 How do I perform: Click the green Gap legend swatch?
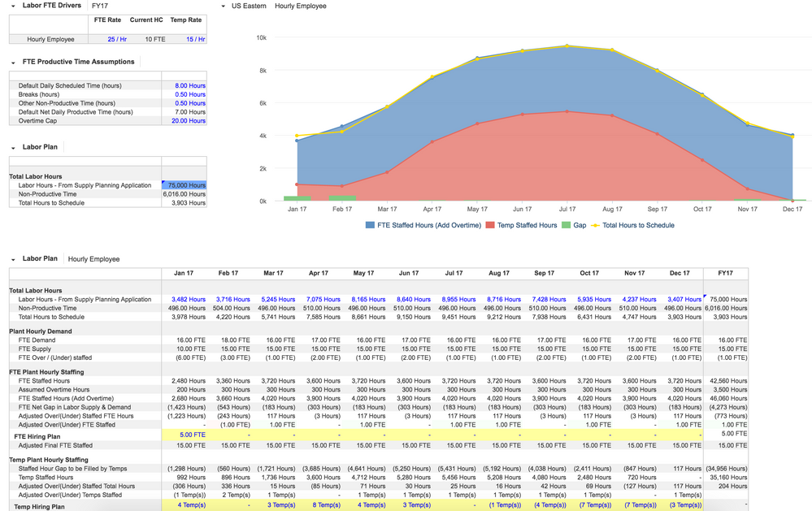566,225
